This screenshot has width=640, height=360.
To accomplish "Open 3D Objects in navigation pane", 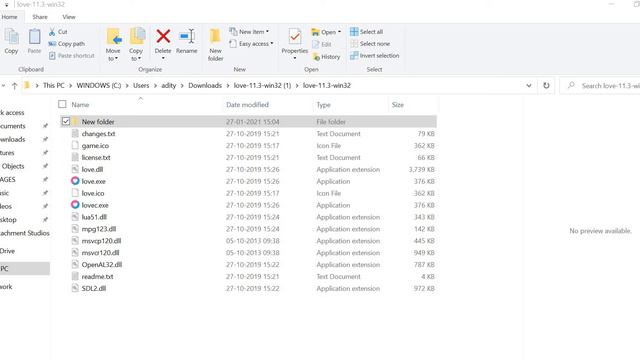I will [13, 166].
